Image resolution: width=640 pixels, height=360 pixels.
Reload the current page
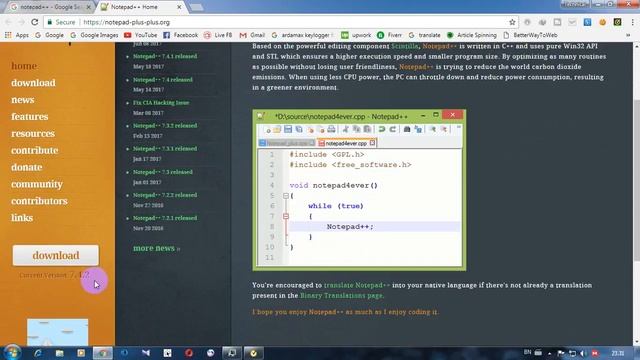point(35,22)
